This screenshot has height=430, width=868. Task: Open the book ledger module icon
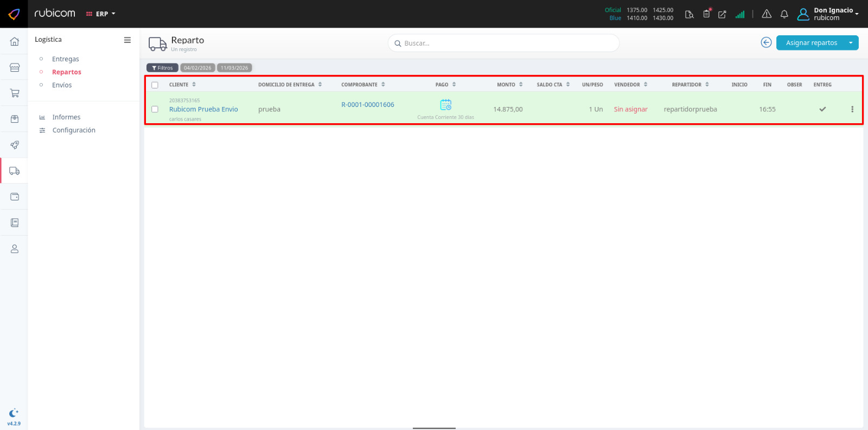[15, 223]
